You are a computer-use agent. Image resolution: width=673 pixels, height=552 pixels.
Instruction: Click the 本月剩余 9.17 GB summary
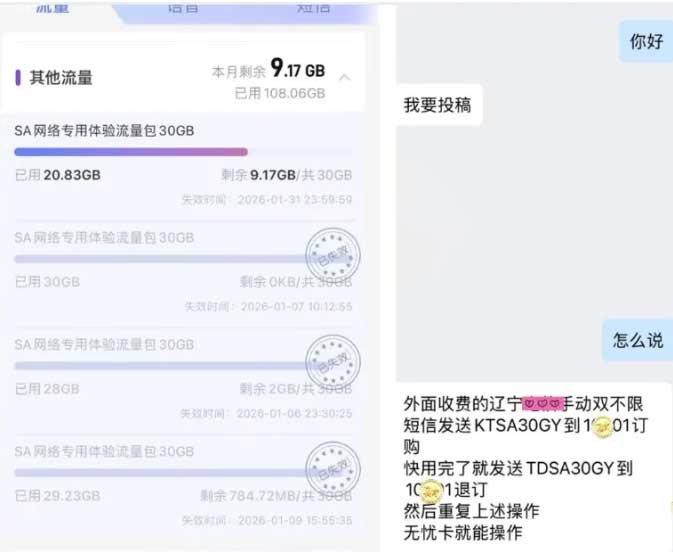pyautogui.click(x=268, y=70)
